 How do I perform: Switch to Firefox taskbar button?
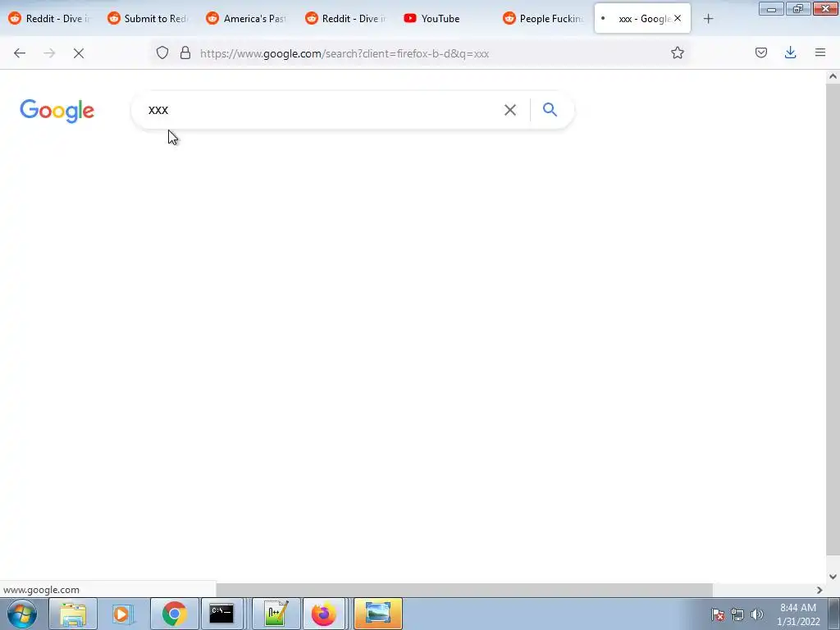pyautogui.click(x=323, y=614)
